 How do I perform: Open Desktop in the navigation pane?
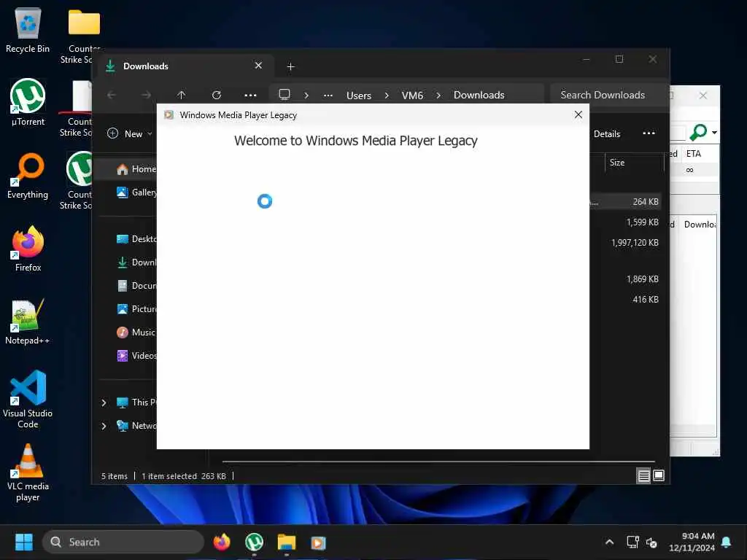(136, 239)
